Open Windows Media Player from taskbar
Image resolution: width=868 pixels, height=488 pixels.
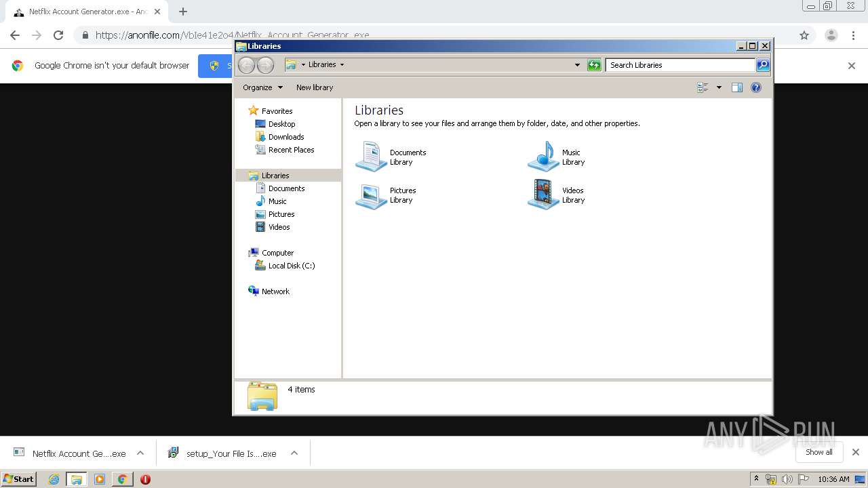click(100, 479)
